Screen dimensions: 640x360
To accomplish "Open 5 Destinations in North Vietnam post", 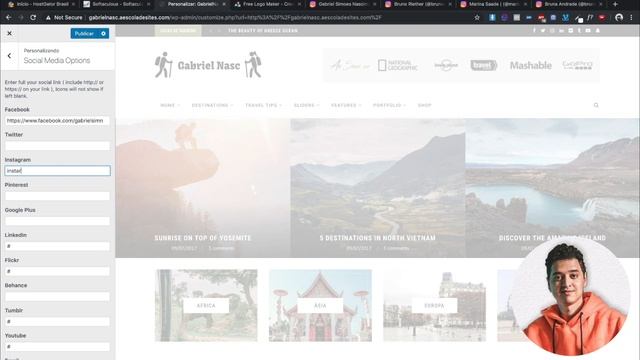I will [378, 238].
